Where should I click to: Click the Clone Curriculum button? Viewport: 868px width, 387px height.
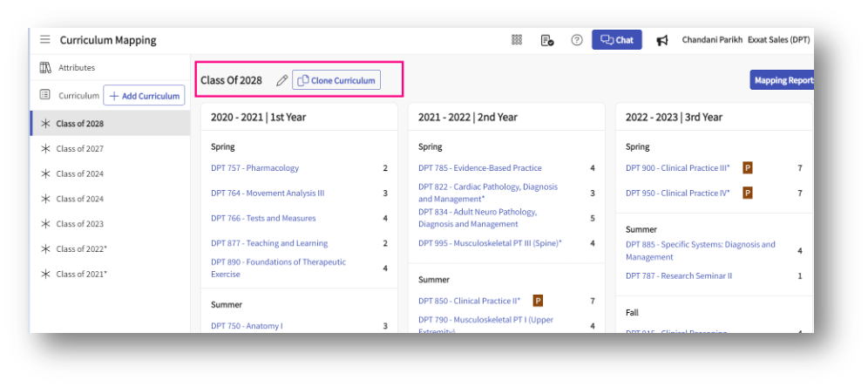(336, 80)
